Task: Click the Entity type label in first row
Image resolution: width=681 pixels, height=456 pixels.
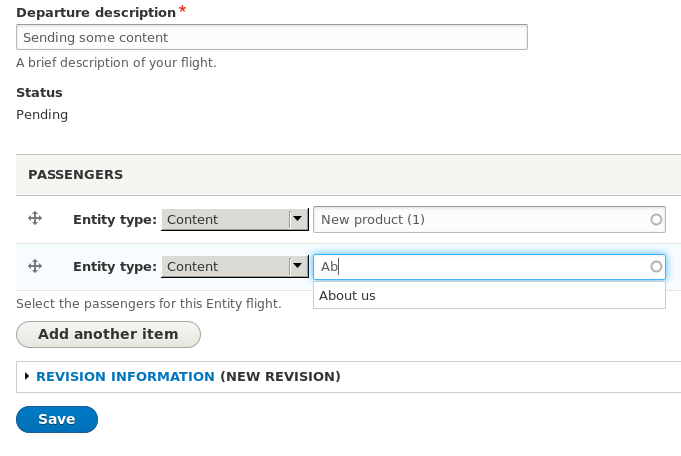Action: [115, 220]
